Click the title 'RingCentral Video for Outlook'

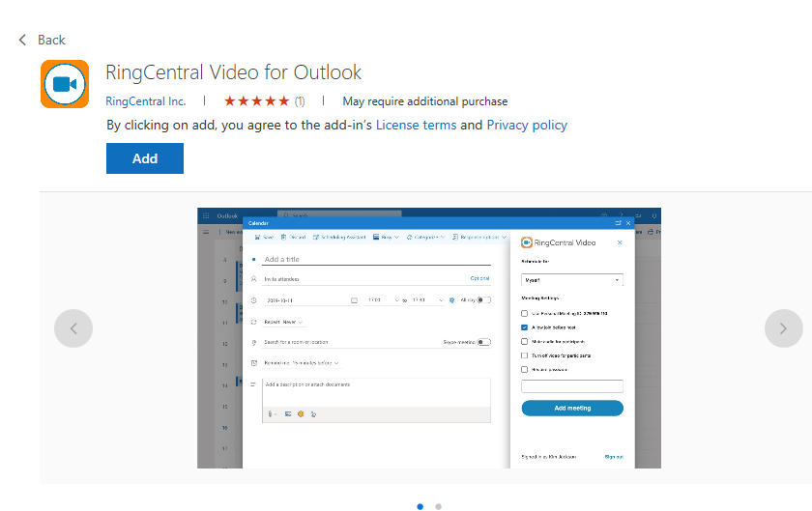coord(234,72)
